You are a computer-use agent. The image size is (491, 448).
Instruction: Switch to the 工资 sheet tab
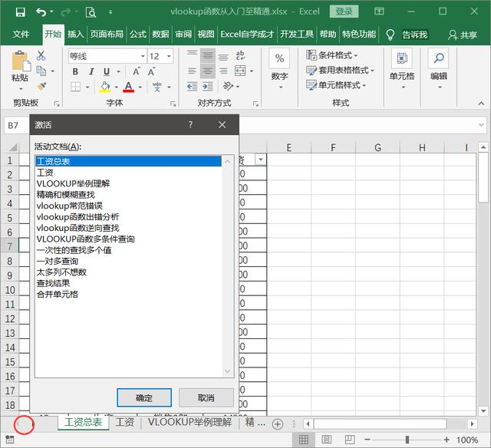click(x=124, y=423)
